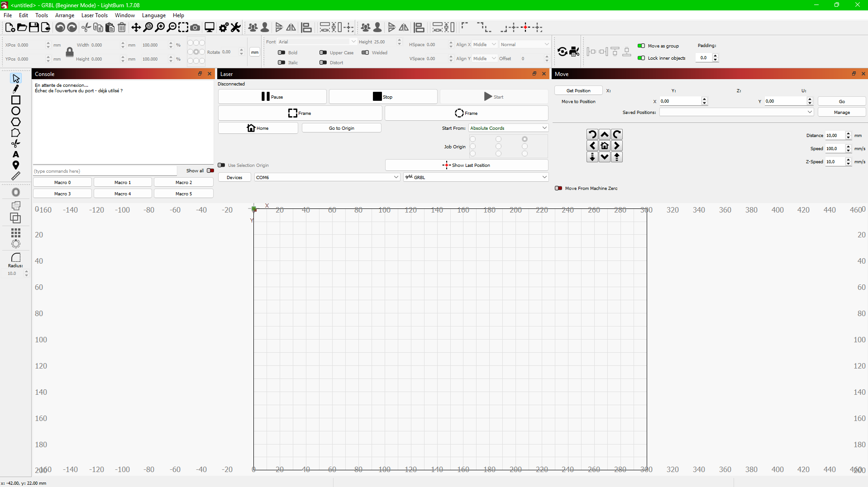Image resolution: width=868 pixels, height=487 pixels.
Task: Select the Measure ruler tool
Action: point(16,176)
